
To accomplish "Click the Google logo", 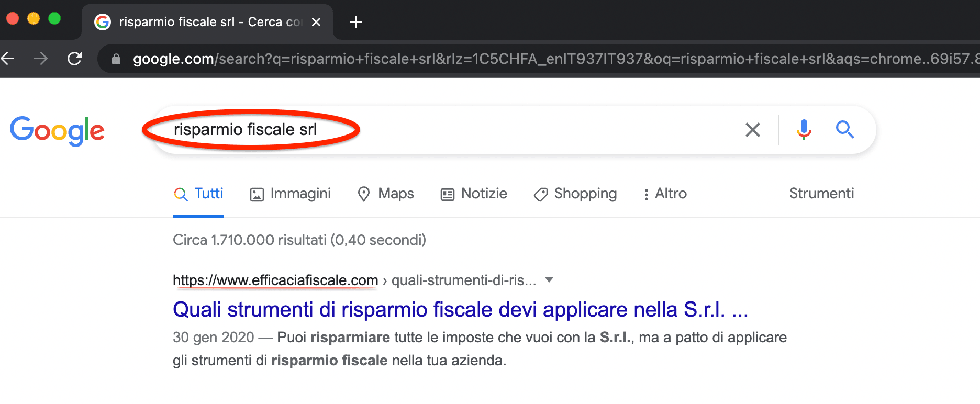I will (57, 130).
